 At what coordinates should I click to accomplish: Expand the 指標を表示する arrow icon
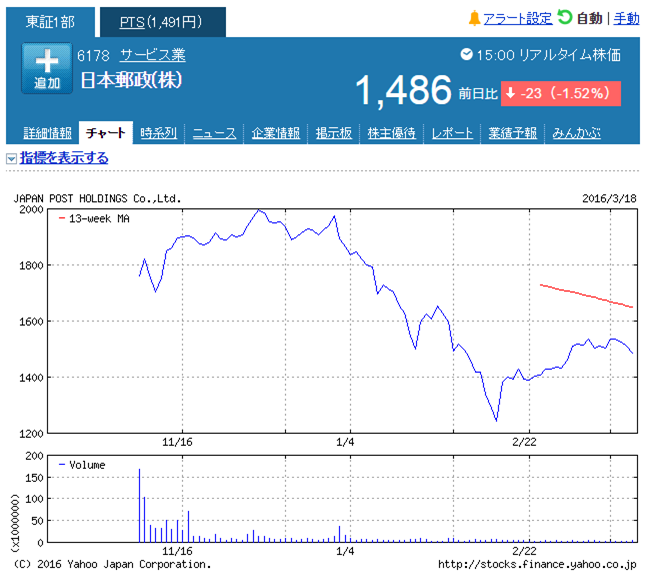[11, 158]
